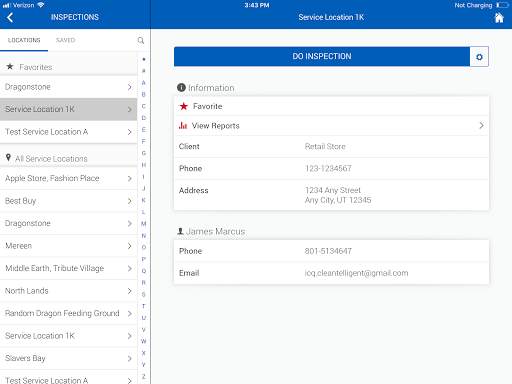Viewport: 512px width, 384px height.
Task: Click the James Marcus contact icon
Action: [x=180, y=231]
